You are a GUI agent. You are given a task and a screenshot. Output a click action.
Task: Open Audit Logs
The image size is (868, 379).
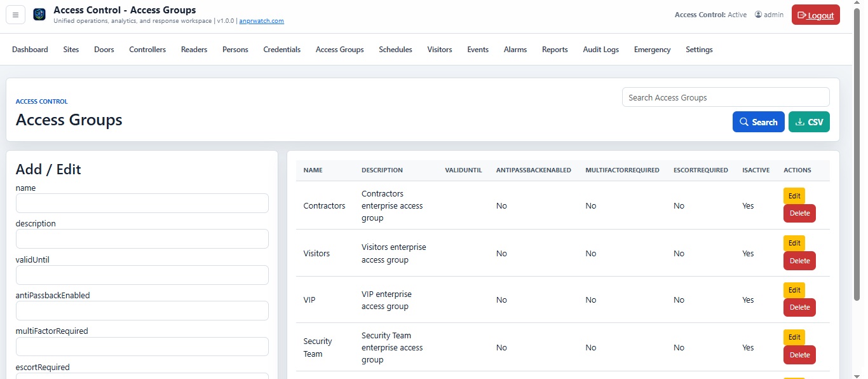(601, 50)
